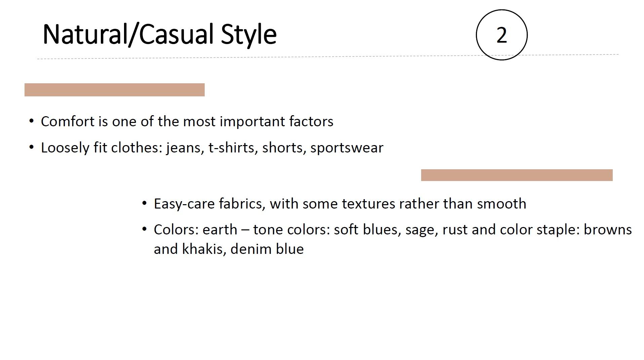Click the Comfort is one of the most important factors line
The height and width of the screenshot is (360, 644).
[187, 121]
